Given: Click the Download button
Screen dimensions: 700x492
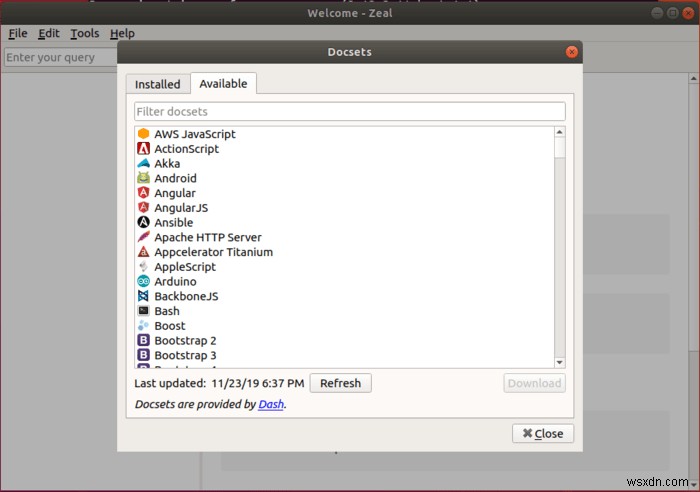Looking at the screenshot, I should (534, 383).
